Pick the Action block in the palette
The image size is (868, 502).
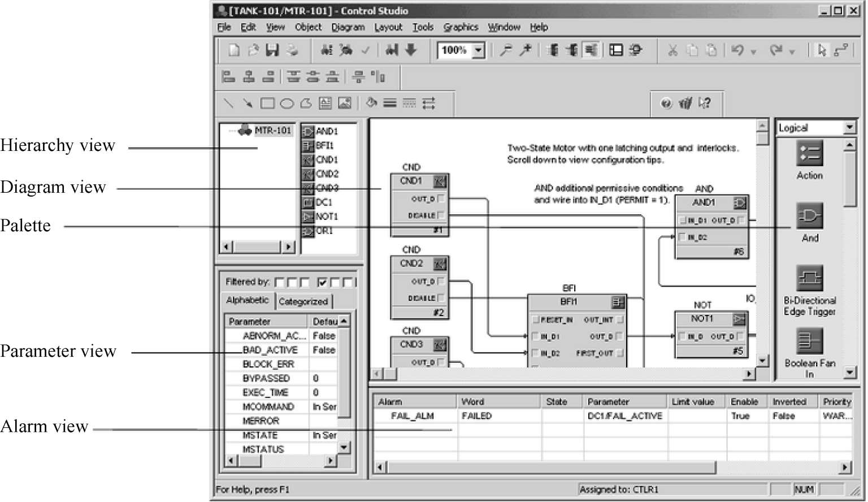[x=809, y=154]
